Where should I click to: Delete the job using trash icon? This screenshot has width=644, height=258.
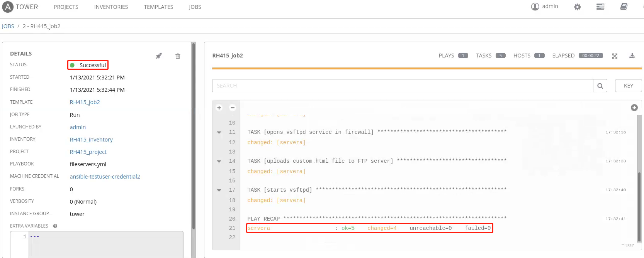178,56
